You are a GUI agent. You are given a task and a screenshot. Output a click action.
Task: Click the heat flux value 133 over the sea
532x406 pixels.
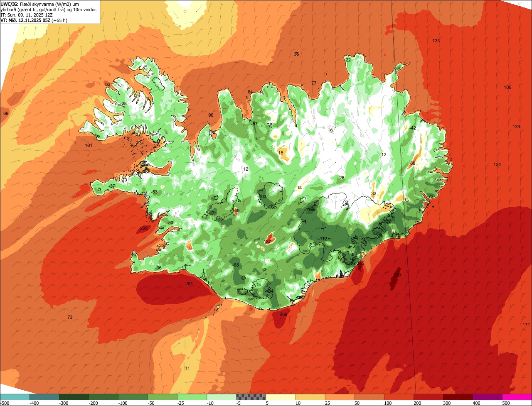[436, 41]
